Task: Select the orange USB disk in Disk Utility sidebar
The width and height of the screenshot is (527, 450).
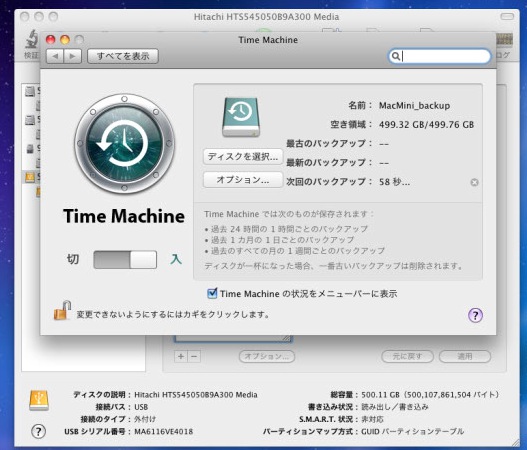Action: (30, 177)
